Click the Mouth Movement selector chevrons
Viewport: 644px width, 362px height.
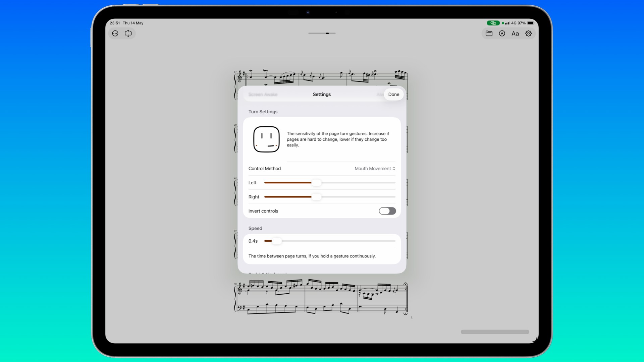tap(394, 169)
